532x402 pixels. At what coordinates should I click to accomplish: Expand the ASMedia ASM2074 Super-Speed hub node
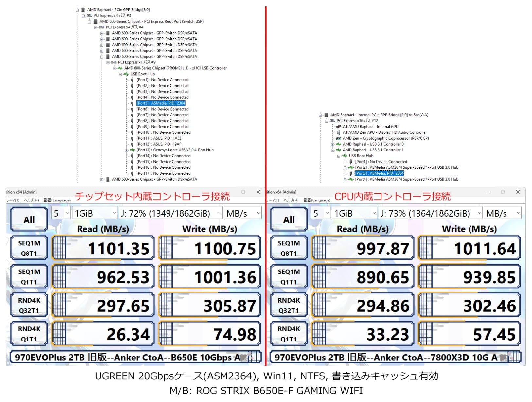tap(345, 168)
